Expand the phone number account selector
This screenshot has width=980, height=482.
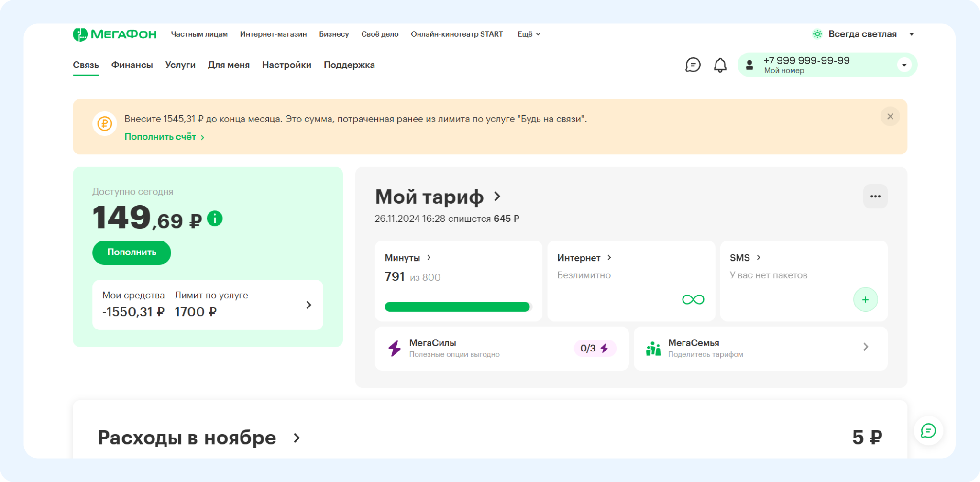[903, 65]
